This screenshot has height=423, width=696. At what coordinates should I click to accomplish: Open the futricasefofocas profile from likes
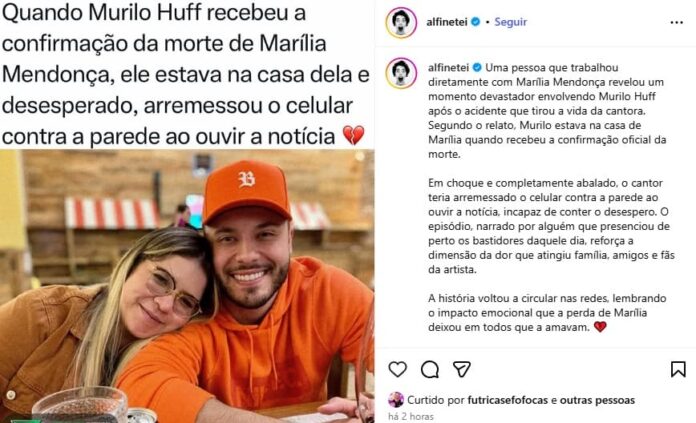click(x=507, y=400)
